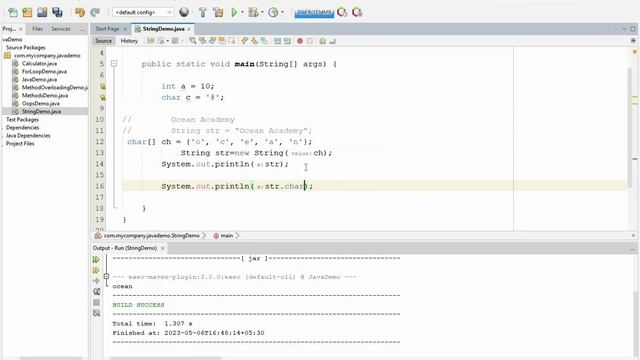Close the Start Page tab
Screen dimensions: 640x360
pyautogui.click(x=125, y=29)
